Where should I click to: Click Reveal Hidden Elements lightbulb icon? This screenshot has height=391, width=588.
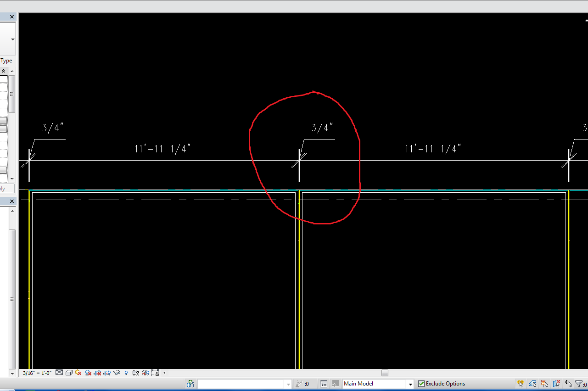[x=126, y=373]
